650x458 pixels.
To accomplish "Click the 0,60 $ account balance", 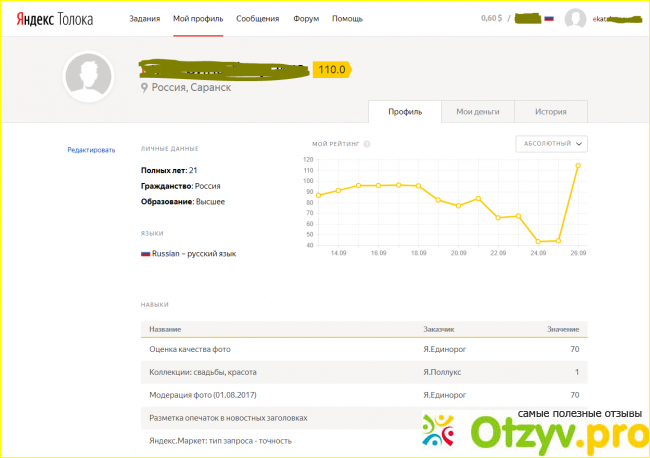I will pyautogui.click(x=493, y=18).
